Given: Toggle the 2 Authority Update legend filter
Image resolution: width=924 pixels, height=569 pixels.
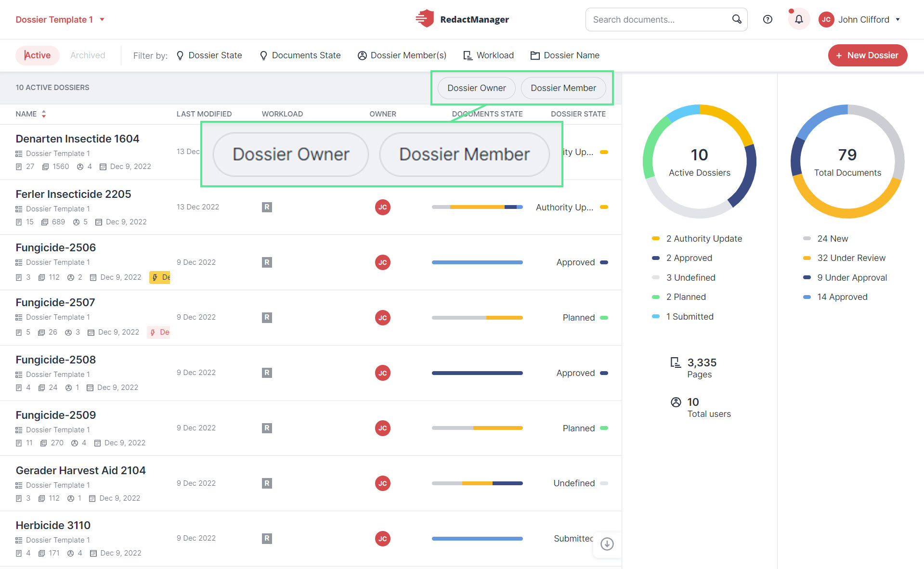Looking at the screenshot, I should tap(697, 238).
